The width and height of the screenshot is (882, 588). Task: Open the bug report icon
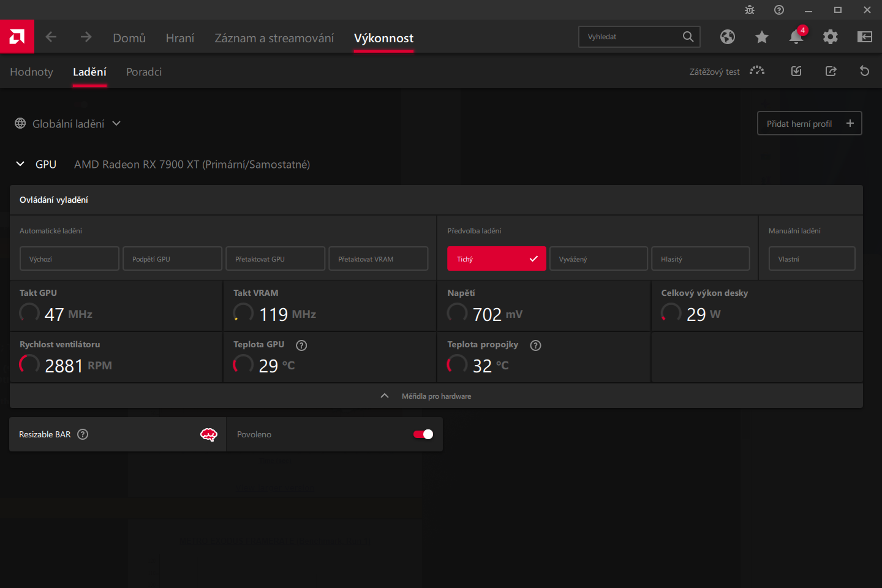(750, 10)
